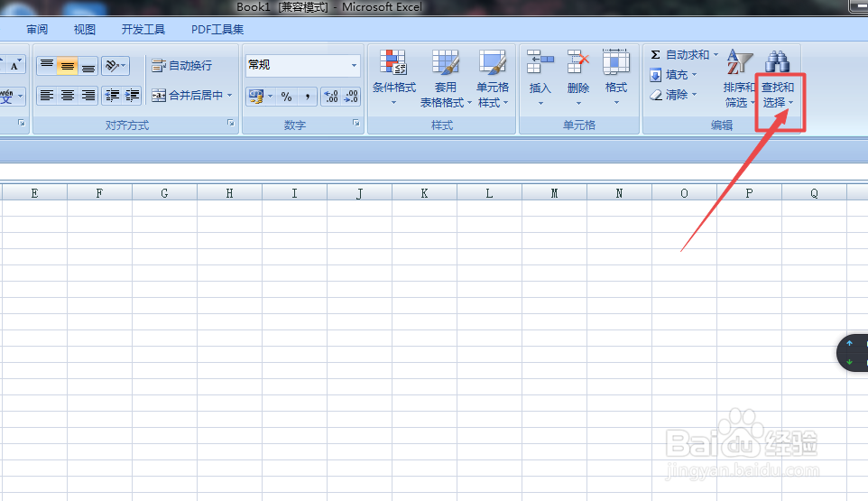Screen dimensions: 868x501
Task: Select column Q header
Action: pos(814,192)
